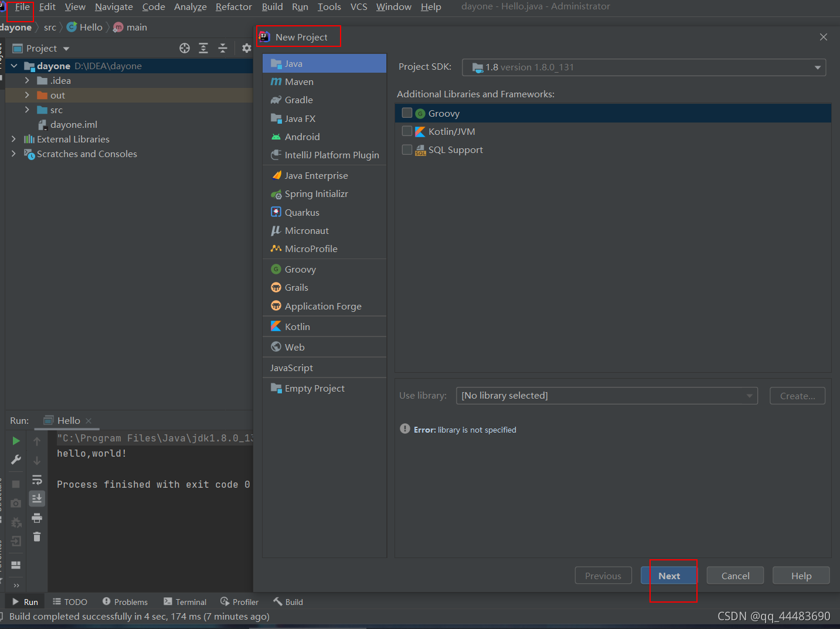This screenshot has height=629, width=840.
Task: Click the green Run/Rerun icon
Action: (16, 441)
